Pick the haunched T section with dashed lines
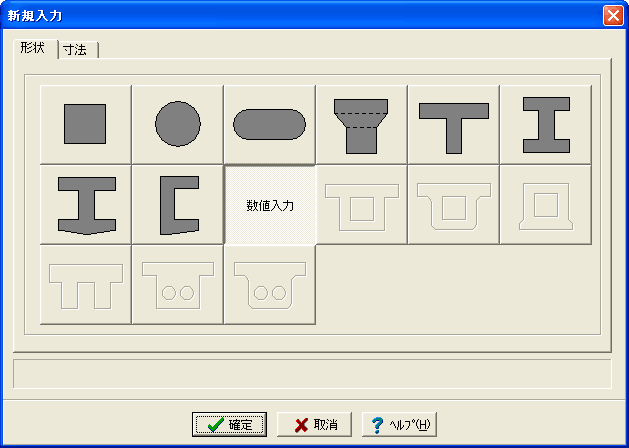Screen dimensions: 629x448 click(361, 124)
